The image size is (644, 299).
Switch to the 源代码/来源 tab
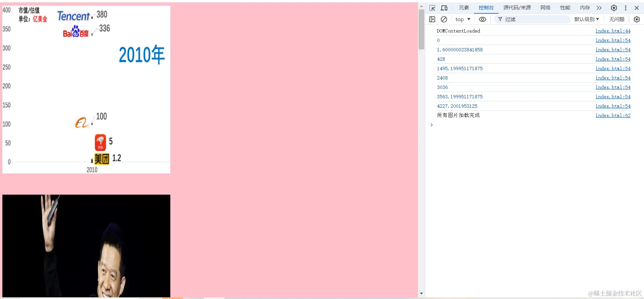pos(517,8)
